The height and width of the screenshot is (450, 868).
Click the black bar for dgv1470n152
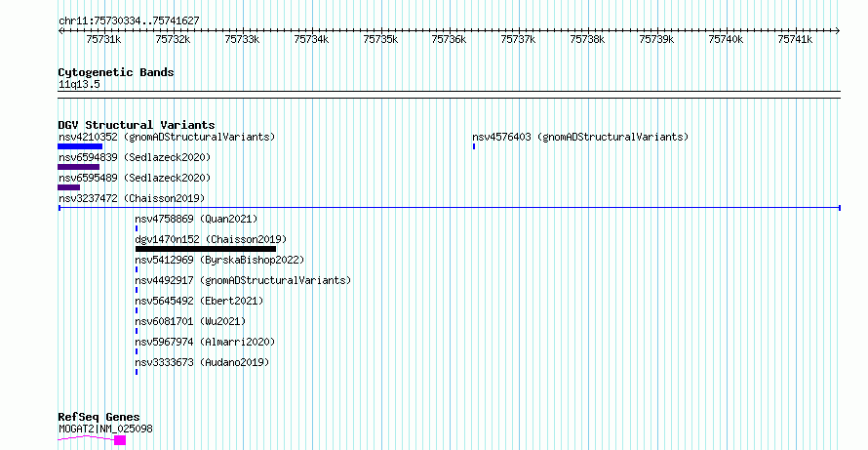[206, 249]
